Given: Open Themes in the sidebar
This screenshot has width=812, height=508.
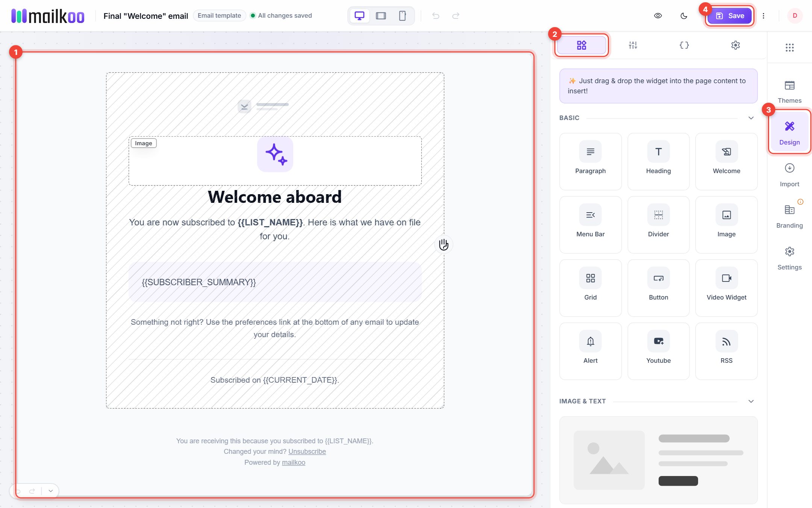Looking at the screenshot, I should [789, 92].
